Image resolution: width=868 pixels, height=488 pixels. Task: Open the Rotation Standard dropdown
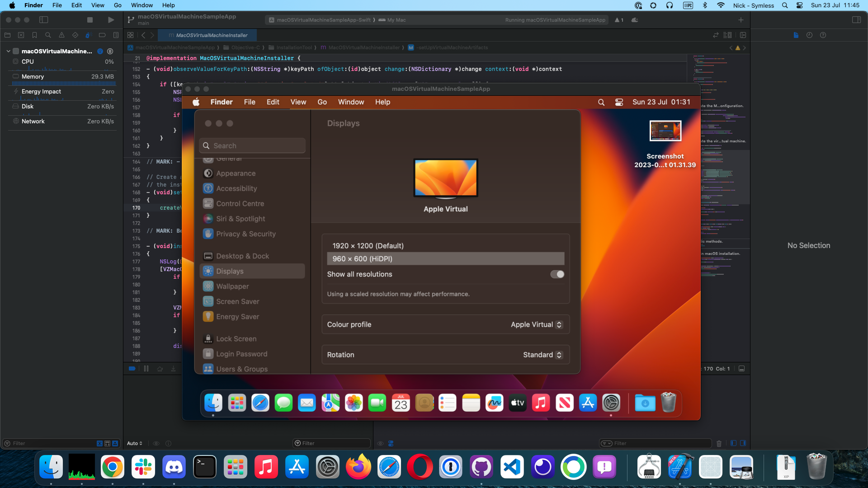tap(542, 355)
